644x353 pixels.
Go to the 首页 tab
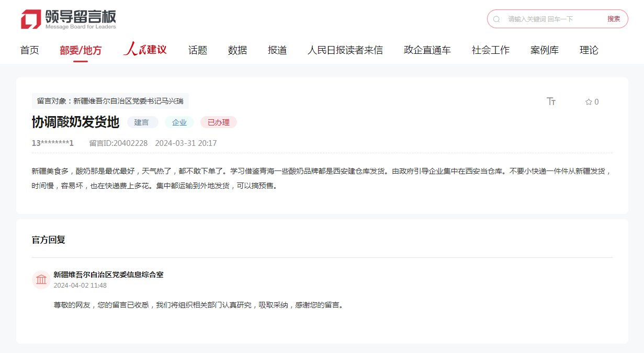pyautogui.click(x=29, y=50)
